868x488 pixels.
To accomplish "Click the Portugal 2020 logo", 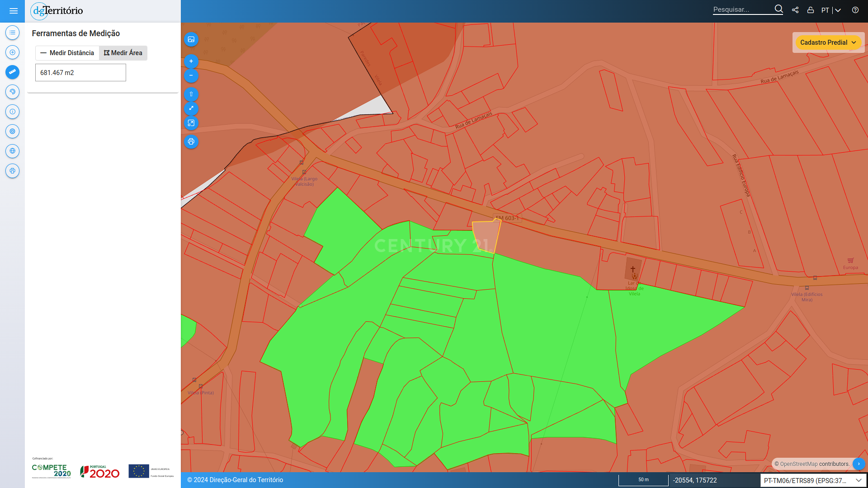I will coord(100,471).
